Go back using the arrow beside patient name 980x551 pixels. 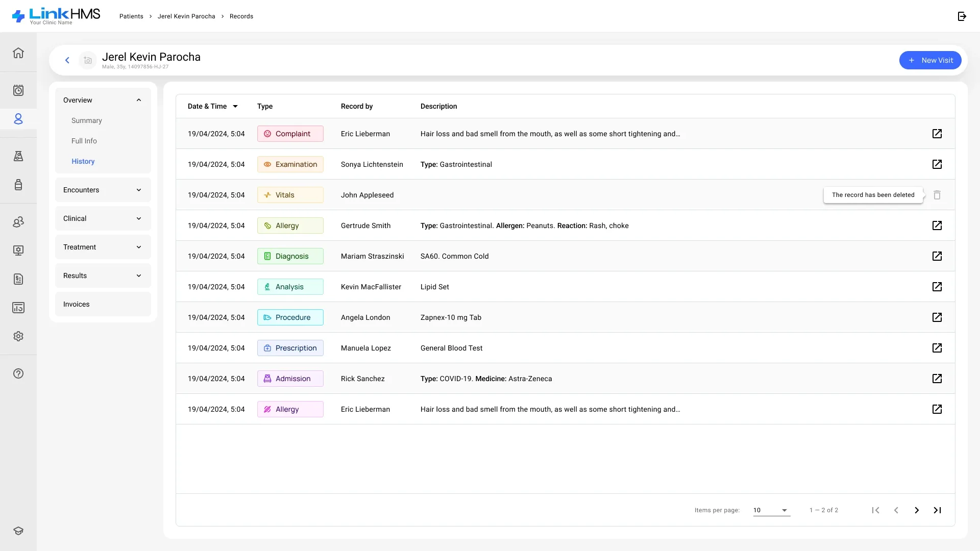[67, 60]
